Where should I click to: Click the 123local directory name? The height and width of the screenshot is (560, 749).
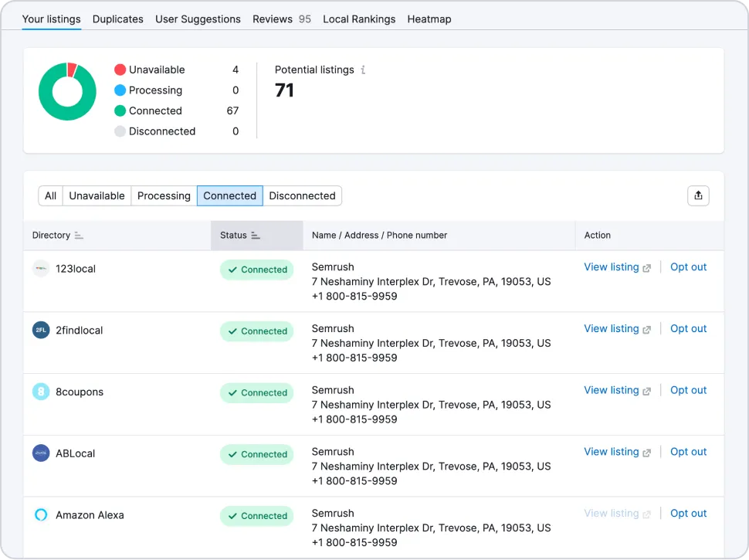76,269
